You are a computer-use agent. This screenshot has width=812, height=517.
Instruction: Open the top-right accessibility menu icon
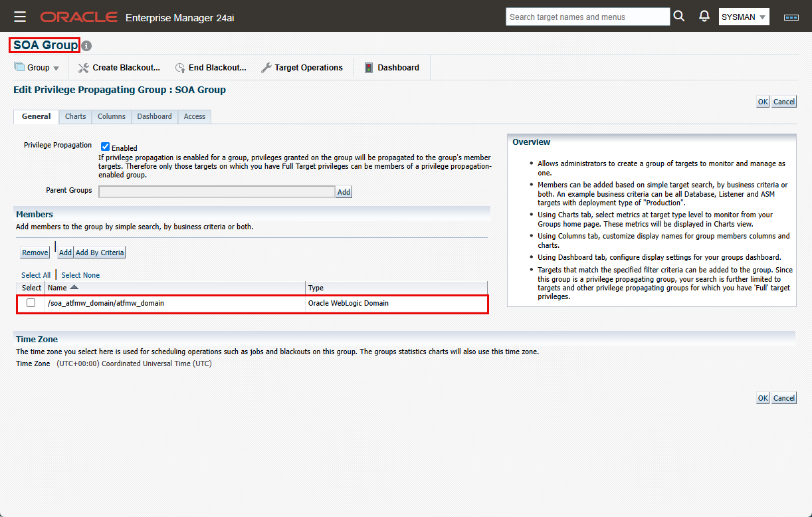(x=791, y=17)
